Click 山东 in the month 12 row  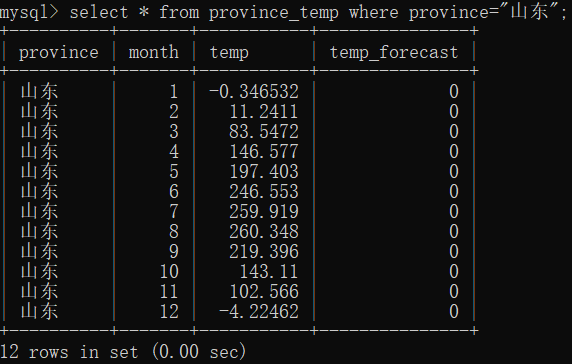coord(39,312)
